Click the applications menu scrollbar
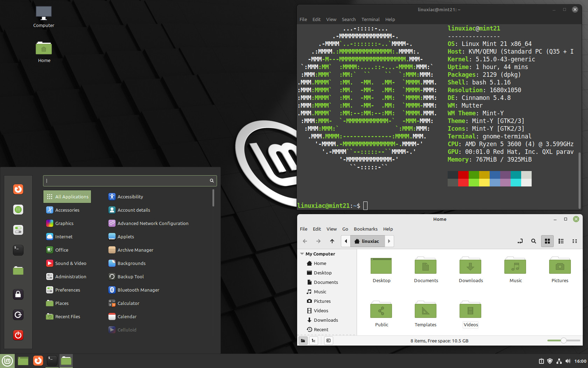588x368 pixels. 213,198
